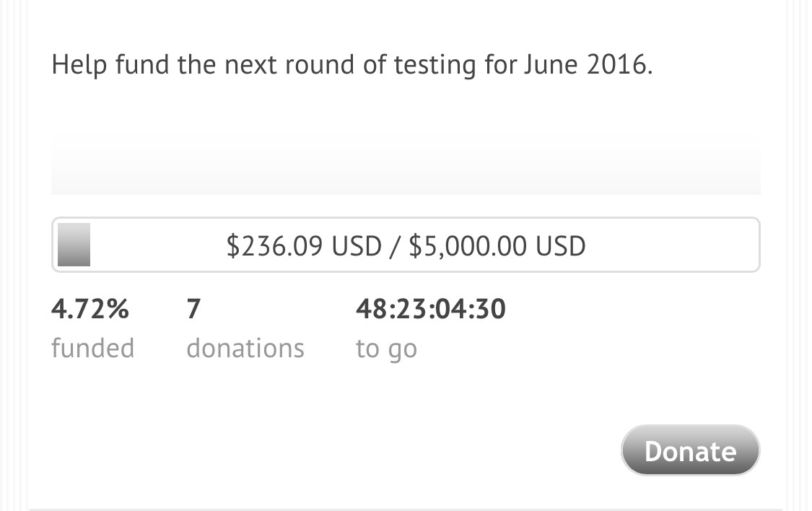Click the gray filled portion of progress bar
Screen dimensions: 812x511
pyautogui.click(x=74, y=245)
